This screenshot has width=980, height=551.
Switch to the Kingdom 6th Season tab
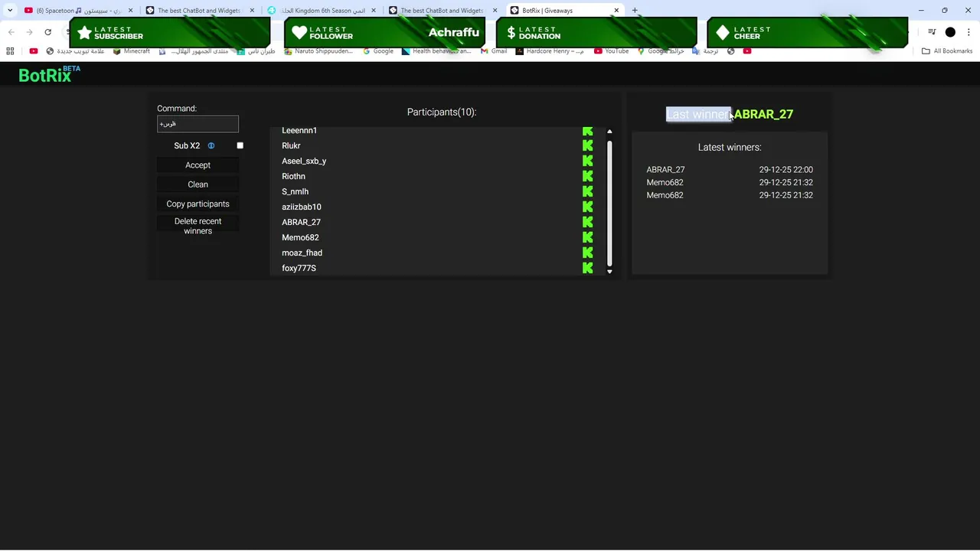tap(322, 11)
